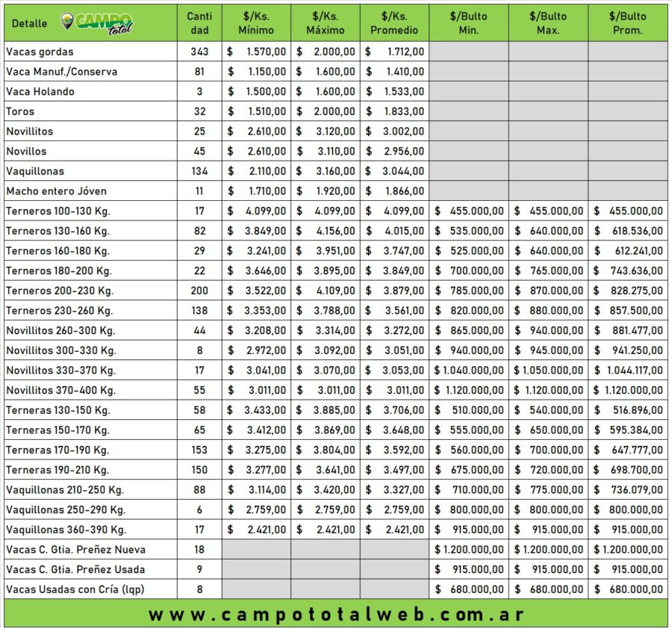The width and height of the screenshot is (672, 629).
Task: Click the Detalle column header
Action: [30, 23]
